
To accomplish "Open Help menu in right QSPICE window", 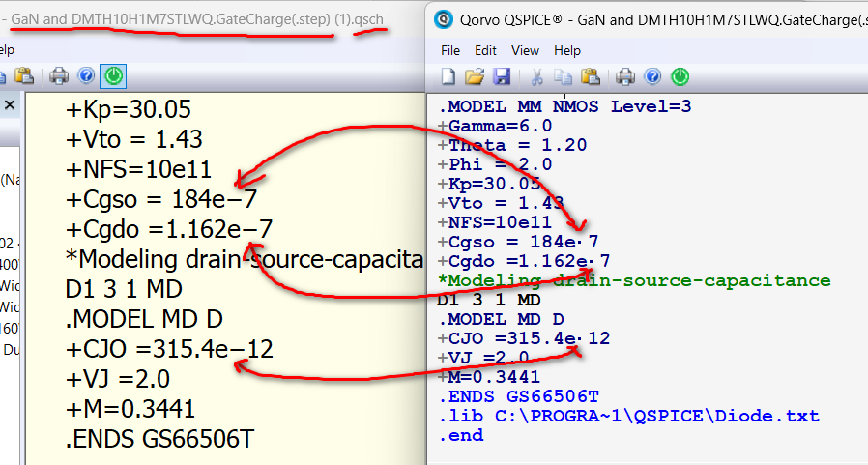I will (x=567, y=50).
